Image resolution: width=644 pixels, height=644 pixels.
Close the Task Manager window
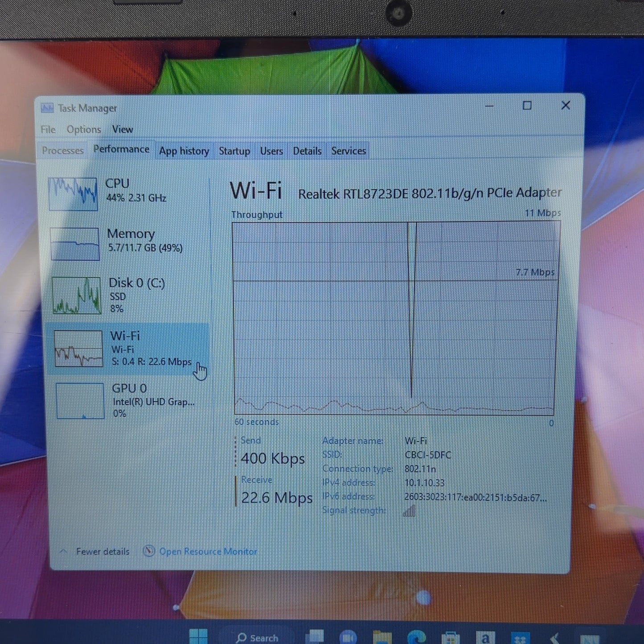pos(566,106)
